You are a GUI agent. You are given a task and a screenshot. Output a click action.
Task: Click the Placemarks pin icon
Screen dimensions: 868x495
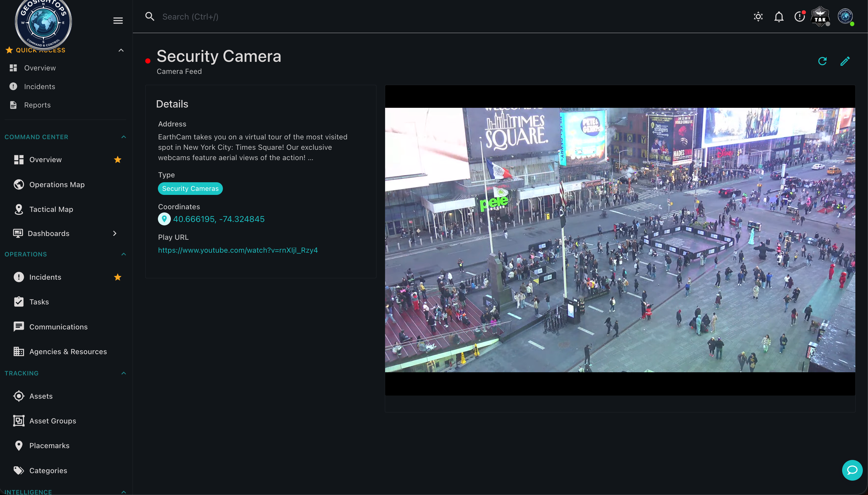pos(19,445)
